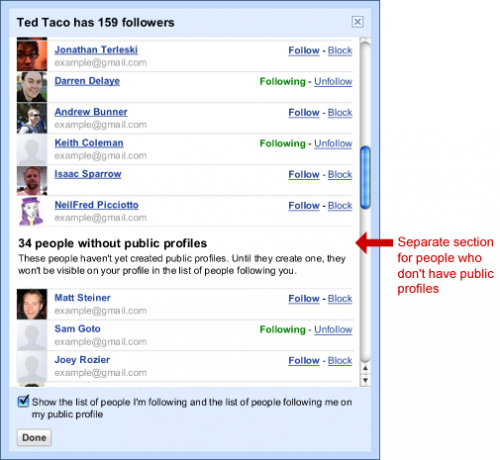Follow Joey Rozier
This screenshot has height=460, width=500.
click(304, 361)
